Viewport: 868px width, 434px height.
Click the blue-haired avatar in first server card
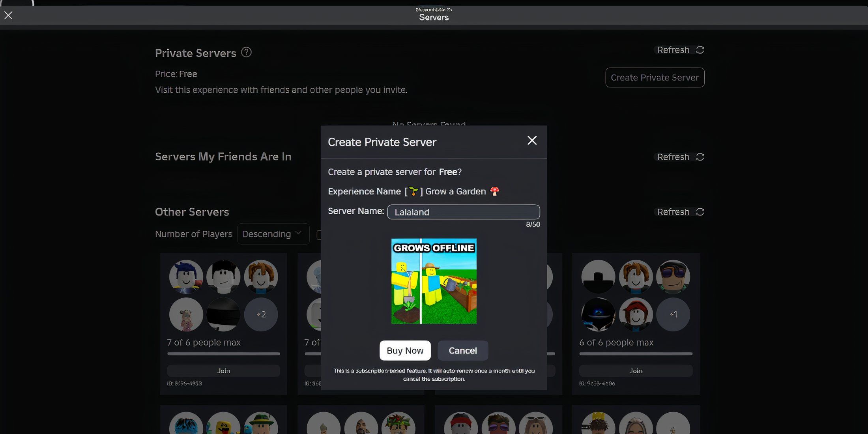tap(186, 277)
